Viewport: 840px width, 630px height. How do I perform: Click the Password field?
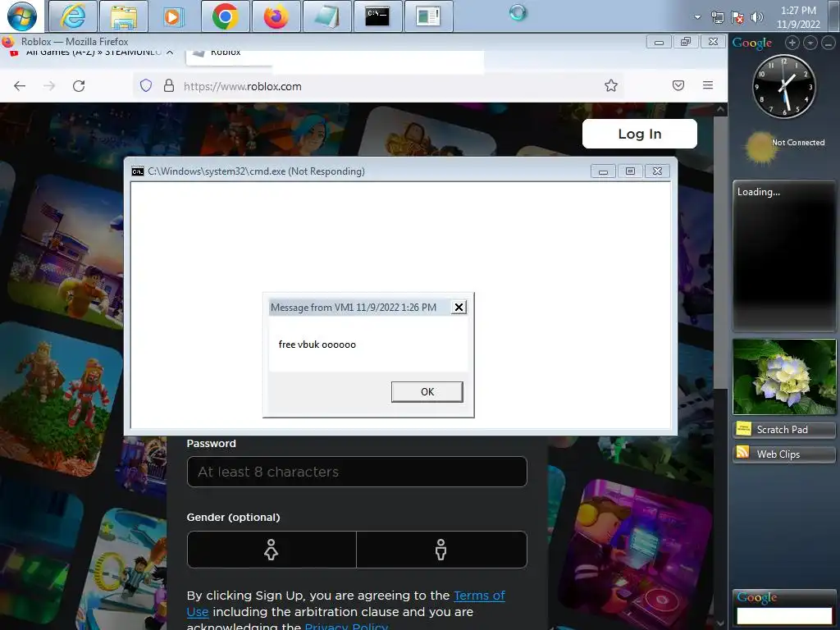pyautogui.click(x=357, y=472)
